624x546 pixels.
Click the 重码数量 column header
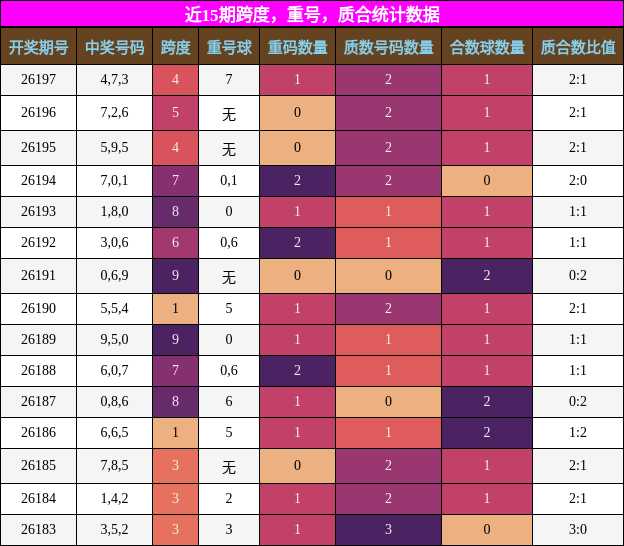point(297,47)
